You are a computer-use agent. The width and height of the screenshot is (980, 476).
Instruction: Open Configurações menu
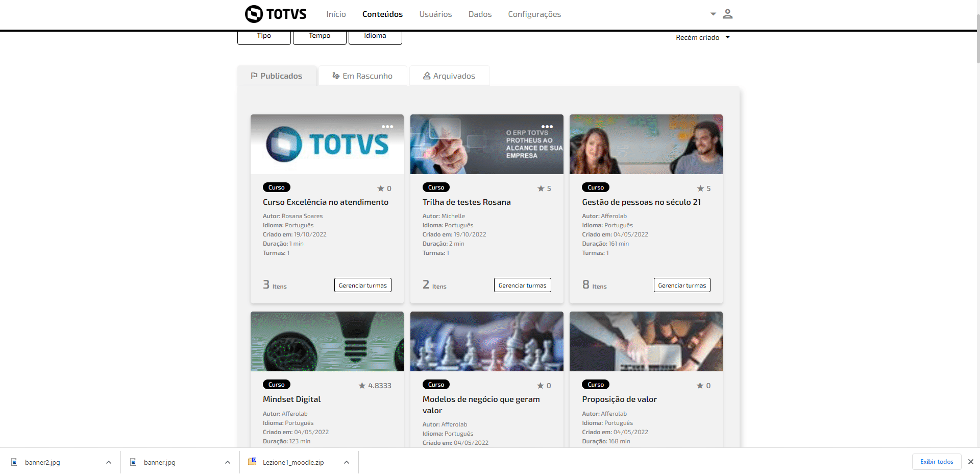(534, 14)
